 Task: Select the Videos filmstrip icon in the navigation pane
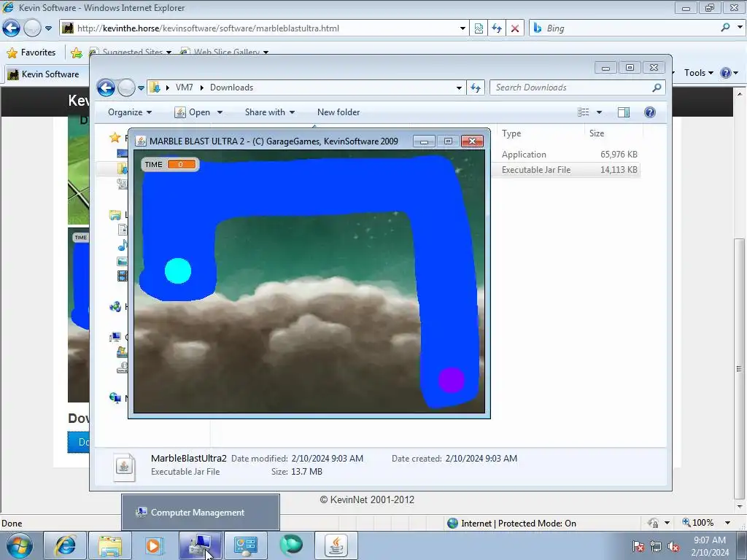point(123,276)
